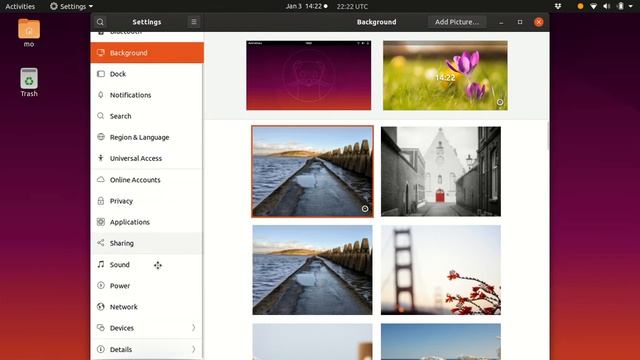Click the orange indicator icon in top bar
The height and width of the screenshot is (360, 640).
point(580,6)
